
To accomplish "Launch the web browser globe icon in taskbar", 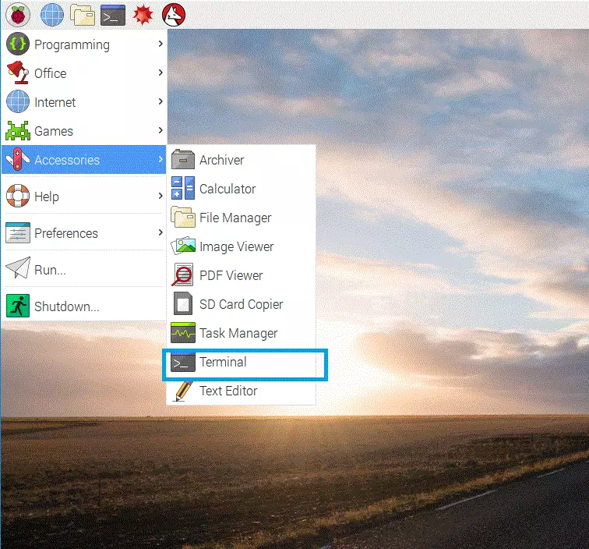I will coord(52,15).
